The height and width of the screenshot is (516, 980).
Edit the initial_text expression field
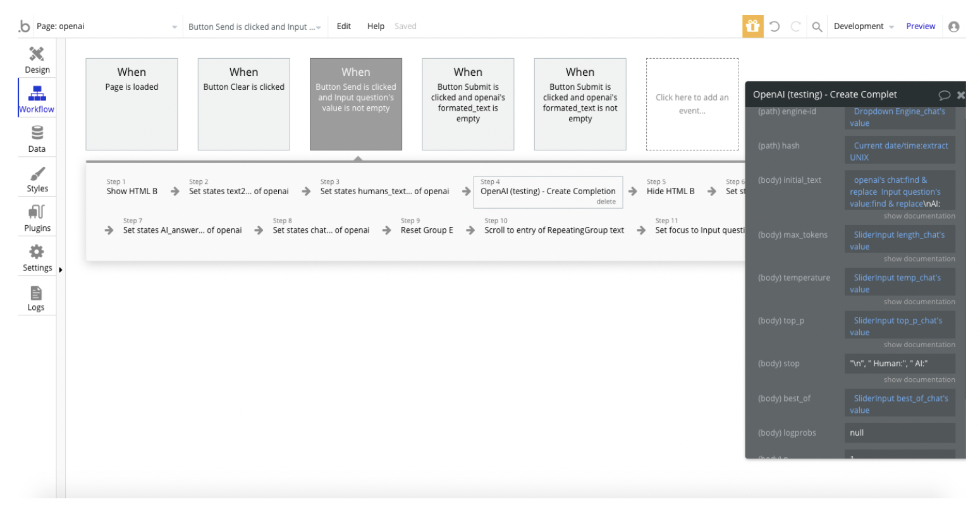point(900,192)
